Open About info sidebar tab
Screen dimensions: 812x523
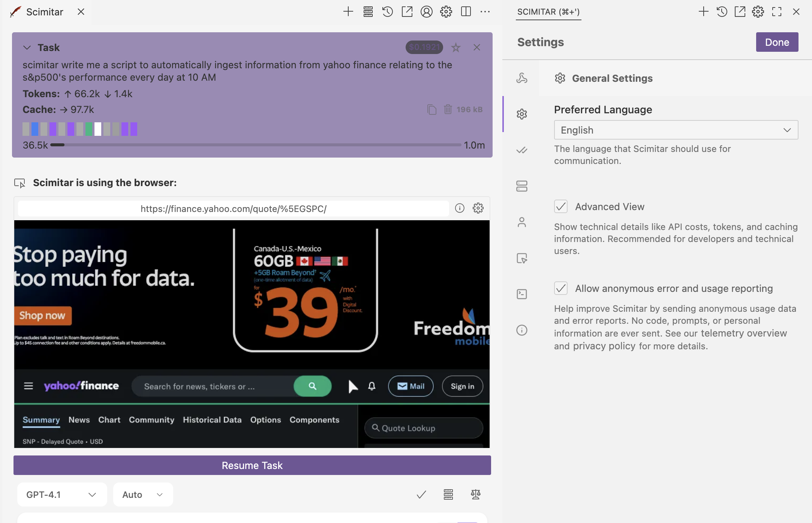click(521, 330)
